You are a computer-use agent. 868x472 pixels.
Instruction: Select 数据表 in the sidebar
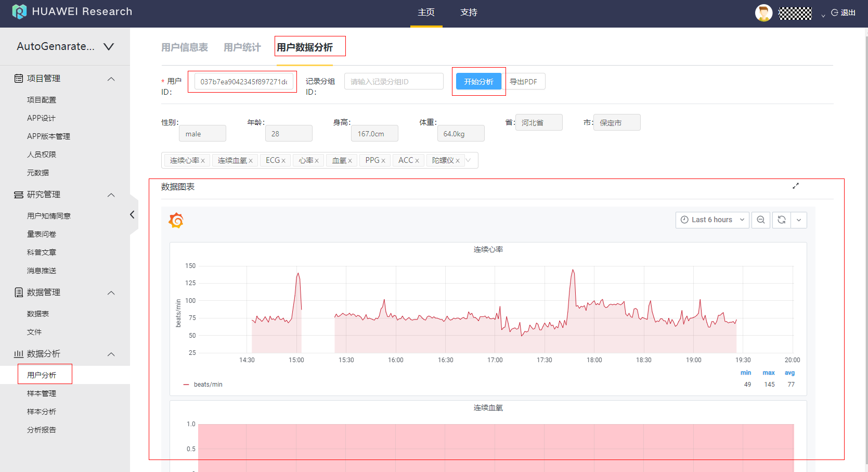click(x=38, y=314)
